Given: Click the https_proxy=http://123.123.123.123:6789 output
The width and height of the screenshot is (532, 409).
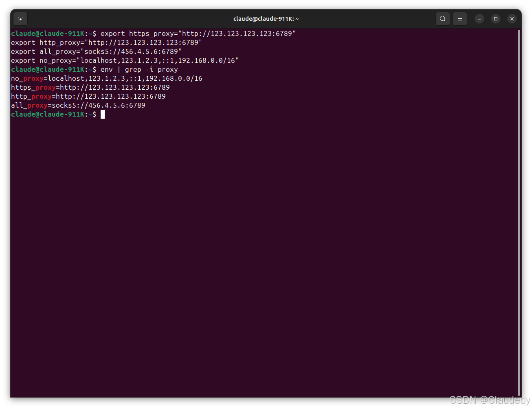Looking at the screenshot, I should pos(90,87).
